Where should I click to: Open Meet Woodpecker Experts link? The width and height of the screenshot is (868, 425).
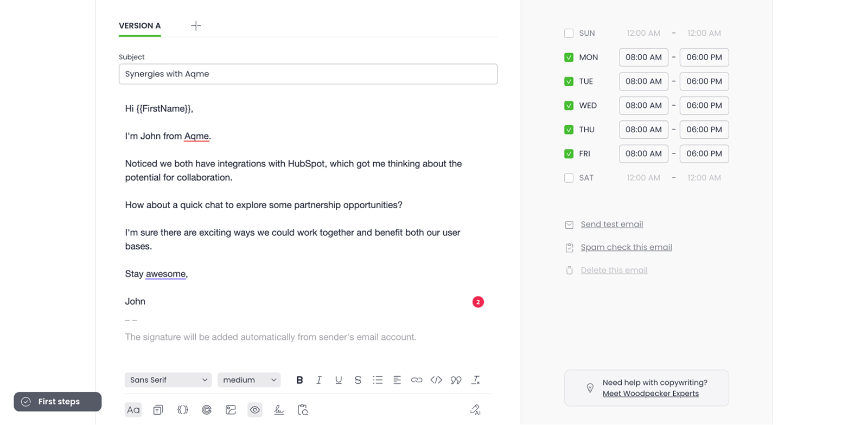point(650,394)
